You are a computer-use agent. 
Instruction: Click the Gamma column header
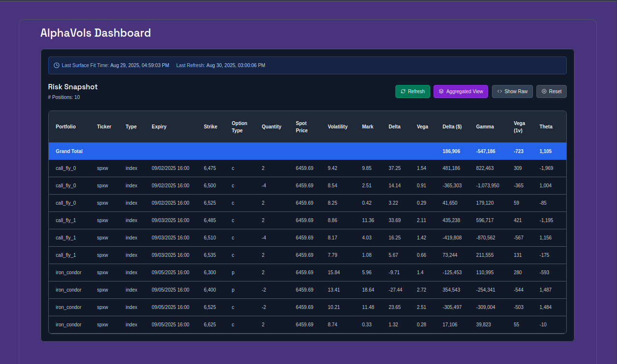(485, 126)
